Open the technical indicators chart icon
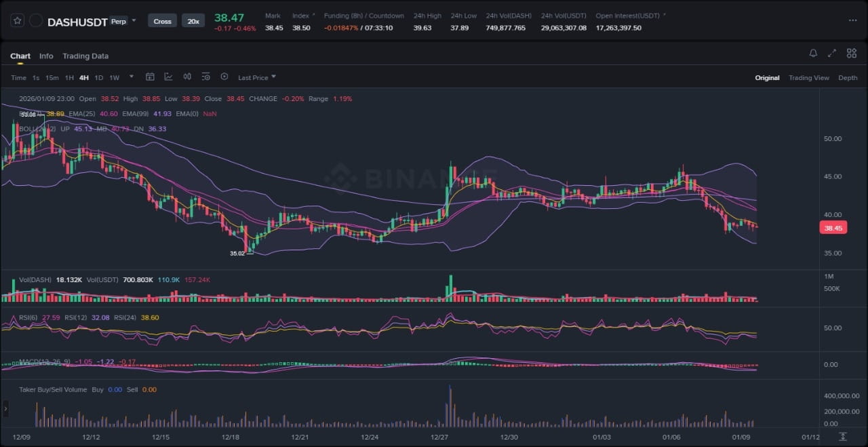This screenshot has width=868, height=447. click(168, 77)
